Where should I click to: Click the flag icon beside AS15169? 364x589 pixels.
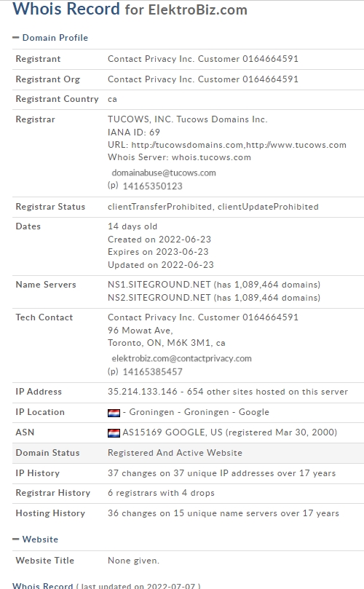click(x=114, y=433)
